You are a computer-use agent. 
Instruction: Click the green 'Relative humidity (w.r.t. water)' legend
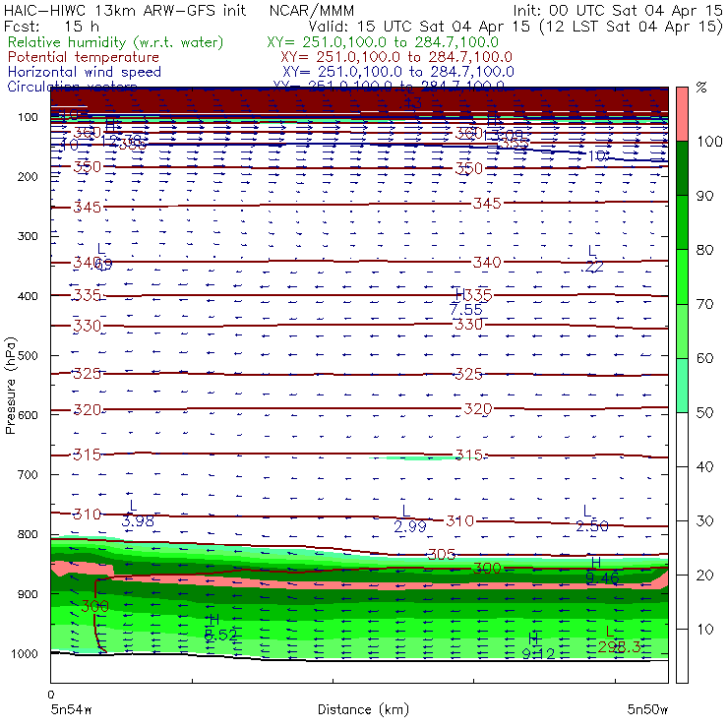(116, 42)
